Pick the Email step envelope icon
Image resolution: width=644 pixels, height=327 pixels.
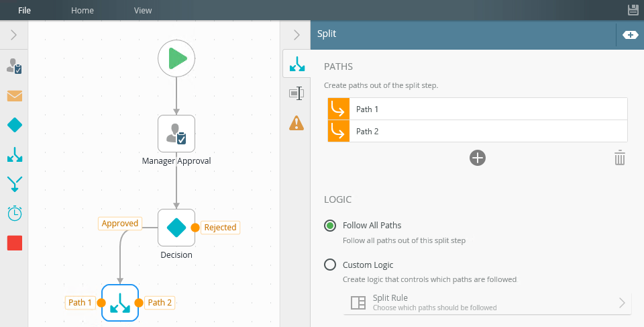(14, 95)
